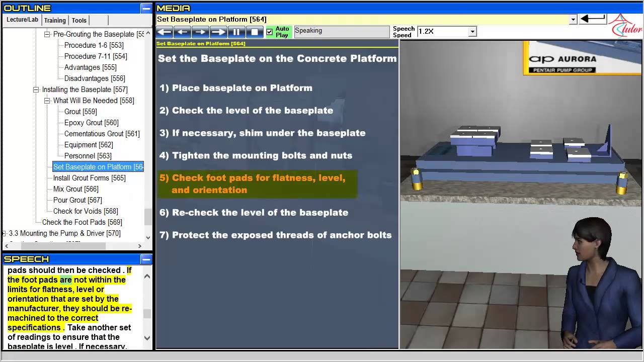The width and height of the screenshot is (644, 362).
Task: Open Check the Foot Pads [569] topic
Action: click(82, 222)
